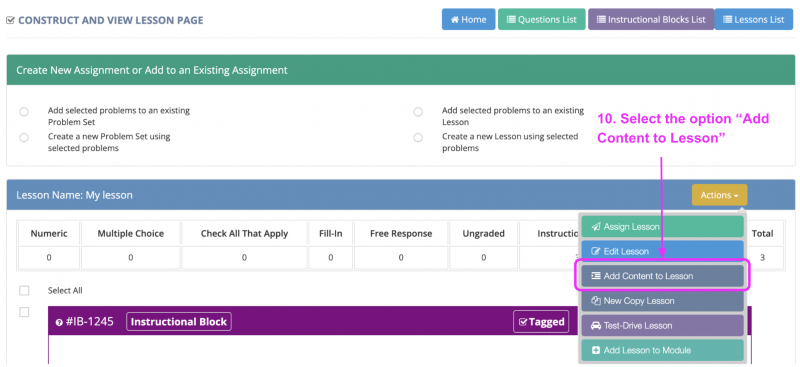Click the Total column header
Image resolution: width=800 pixels, height=367 pixels.
coord(762,234)
